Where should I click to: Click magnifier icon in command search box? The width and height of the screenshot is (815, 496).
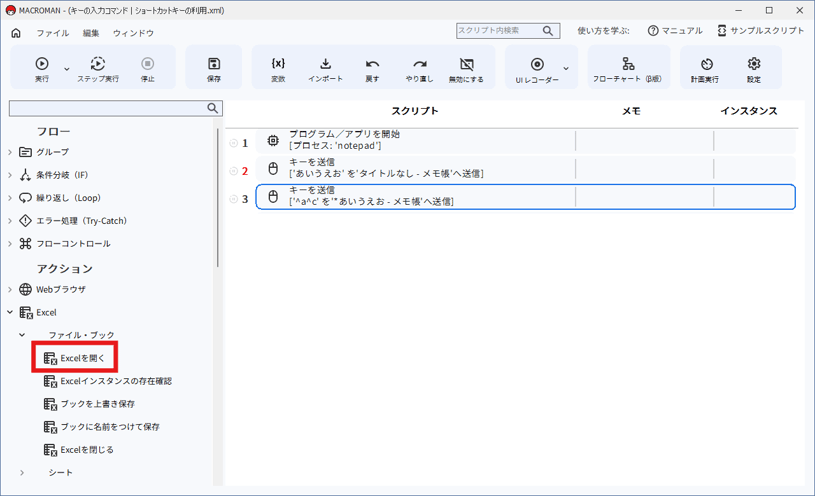pos(213,108)
